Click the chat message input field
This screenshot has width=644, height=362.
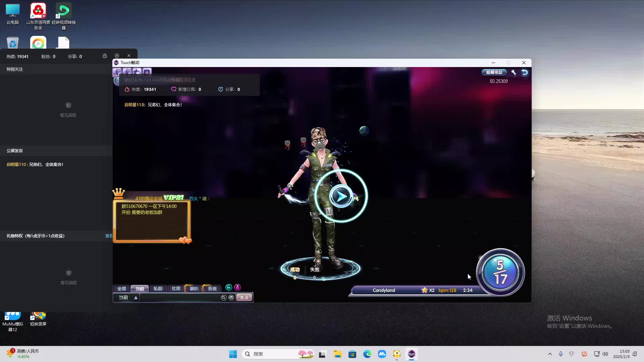179,298
